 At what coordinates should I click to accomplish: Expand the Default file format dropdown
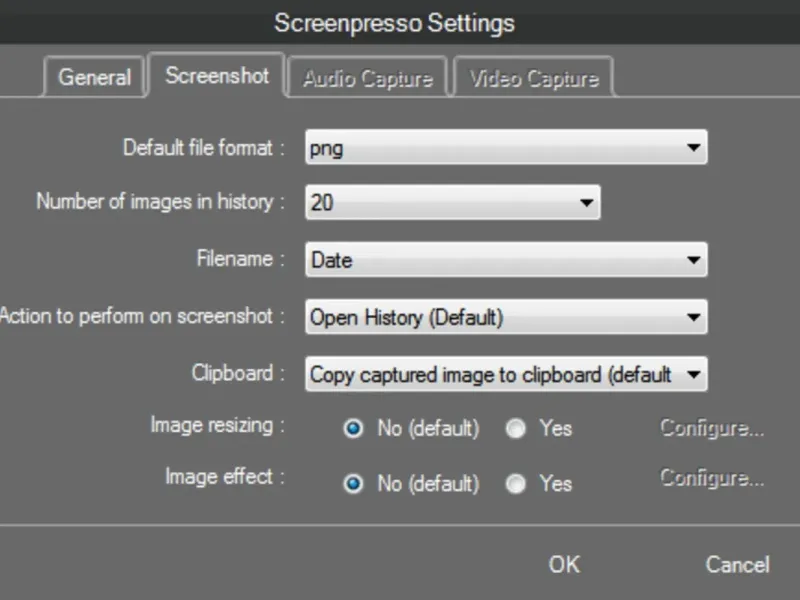point(693,148)
